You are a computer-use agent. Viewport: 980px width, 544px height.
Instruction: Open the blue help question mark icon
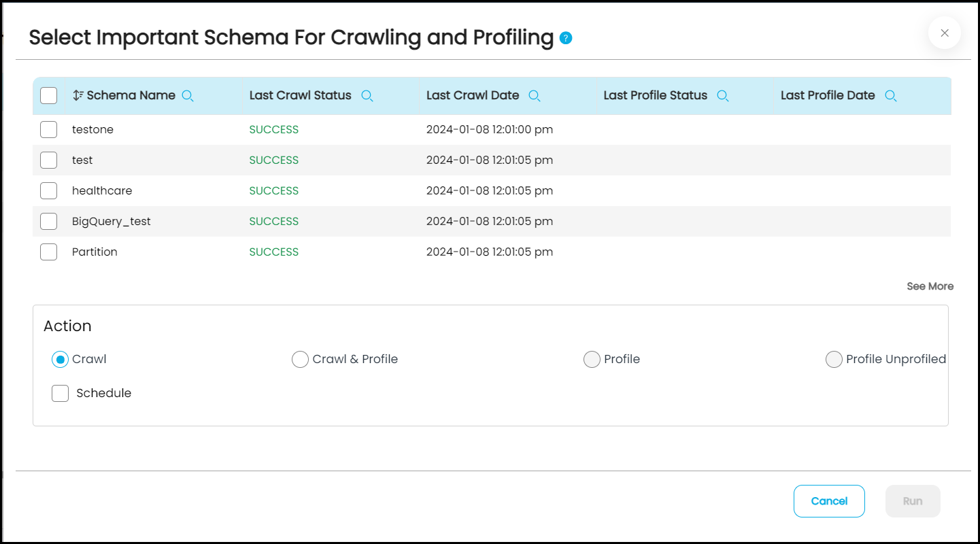[566, 38]
